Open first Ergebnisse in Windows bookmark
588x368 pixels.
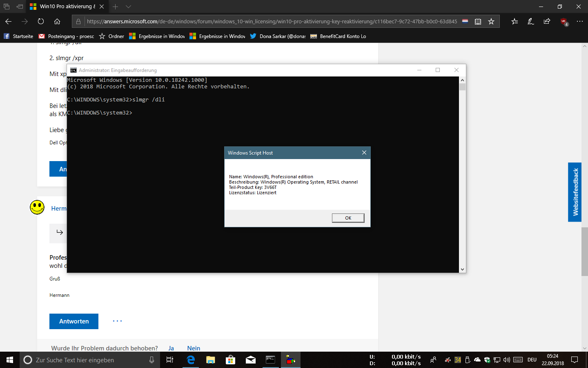(157, 36)
